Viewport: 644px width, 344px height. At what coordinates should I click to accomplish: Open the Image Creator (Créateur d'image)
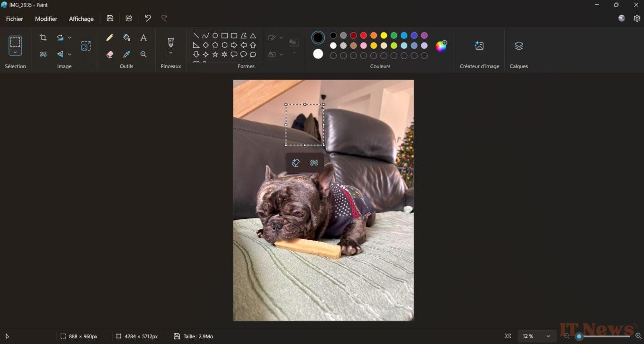pyautogui.click(x=479, y=46)
